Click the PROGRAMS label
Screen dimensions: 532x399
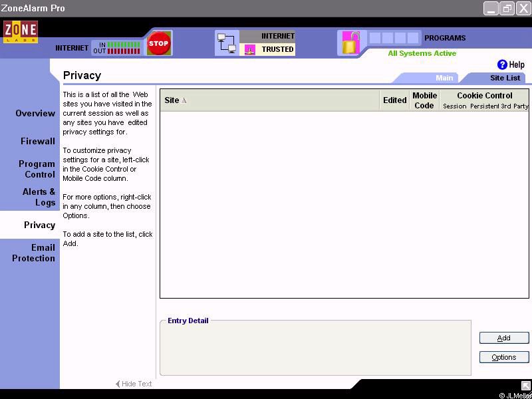click(445, 38)
